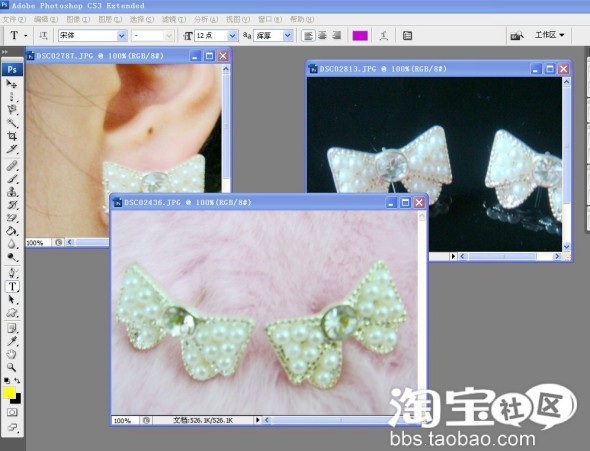Image resolution: width=590 pixels, height=451 pixels.
Task: Select the Lasso tool
Action: (x=12, y=109)
